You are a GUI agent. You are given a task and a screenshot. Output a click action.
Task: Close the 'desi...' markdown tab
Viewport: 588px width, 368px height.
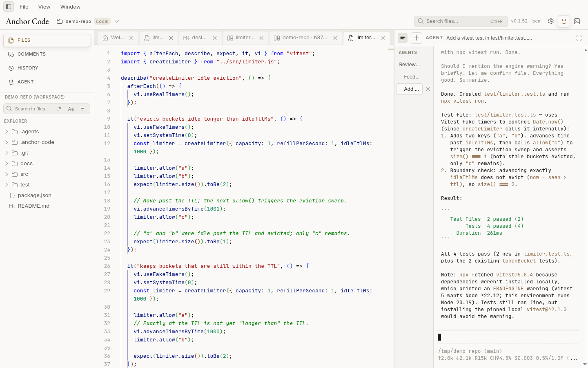[215, 38]
